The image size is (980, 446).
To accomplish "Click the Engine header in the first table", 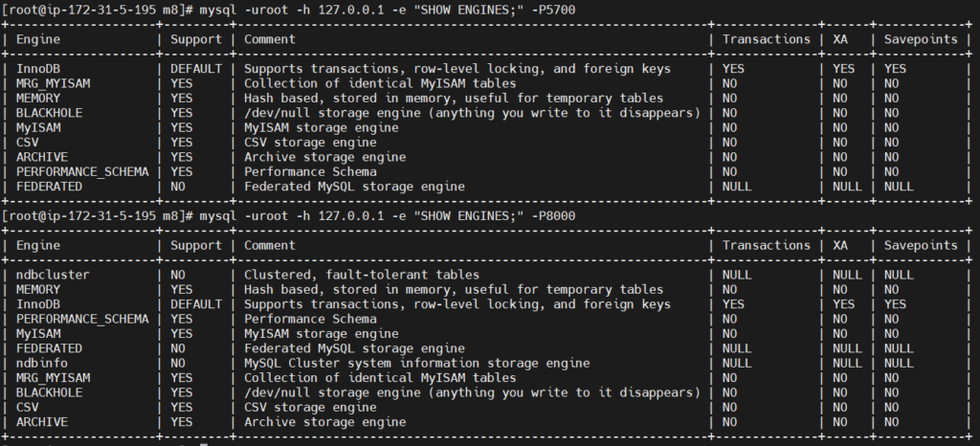I will point(38,39).
